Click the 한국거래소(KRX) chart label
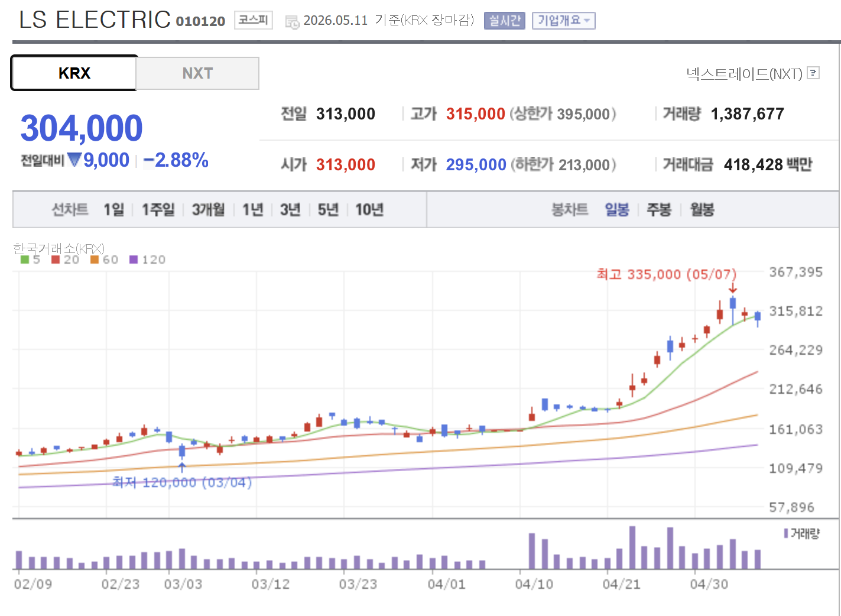 (x=59, y=248)
